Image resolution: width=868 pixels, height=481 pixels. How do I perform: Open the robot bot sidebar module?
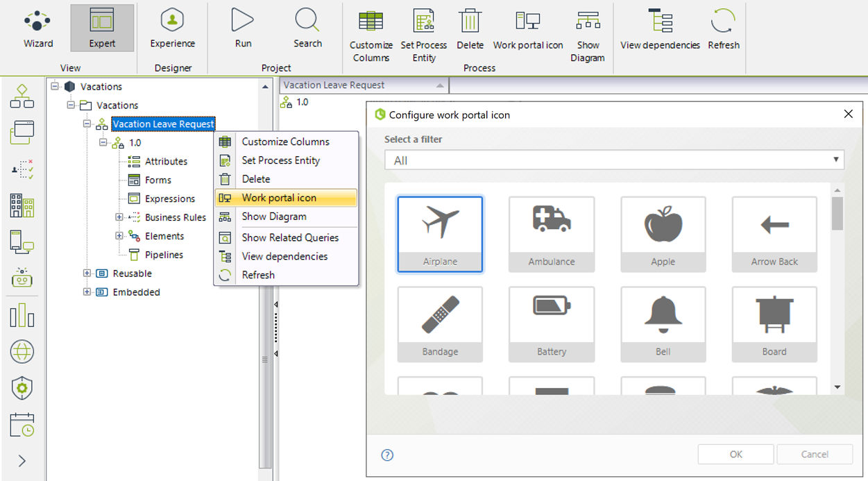click(x=22, y=278)
